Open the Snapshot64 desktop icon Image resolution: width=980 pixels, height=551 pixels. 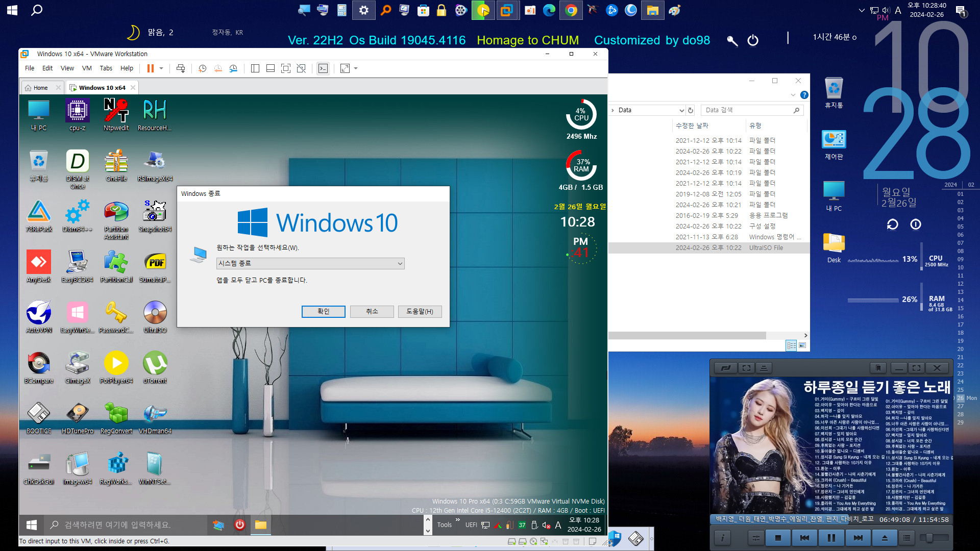[x=155, y=216]
